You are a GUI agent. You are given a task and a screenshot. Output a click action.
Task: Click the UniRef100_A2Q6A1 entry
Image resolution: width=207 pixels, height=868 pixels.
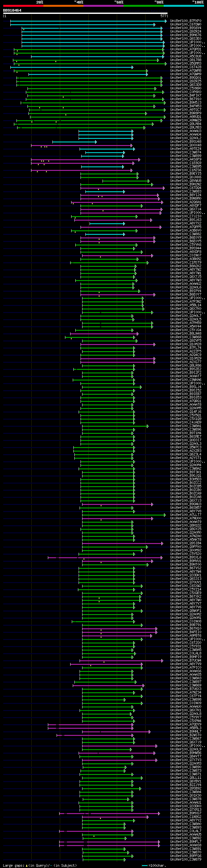(x=186, y=202)
